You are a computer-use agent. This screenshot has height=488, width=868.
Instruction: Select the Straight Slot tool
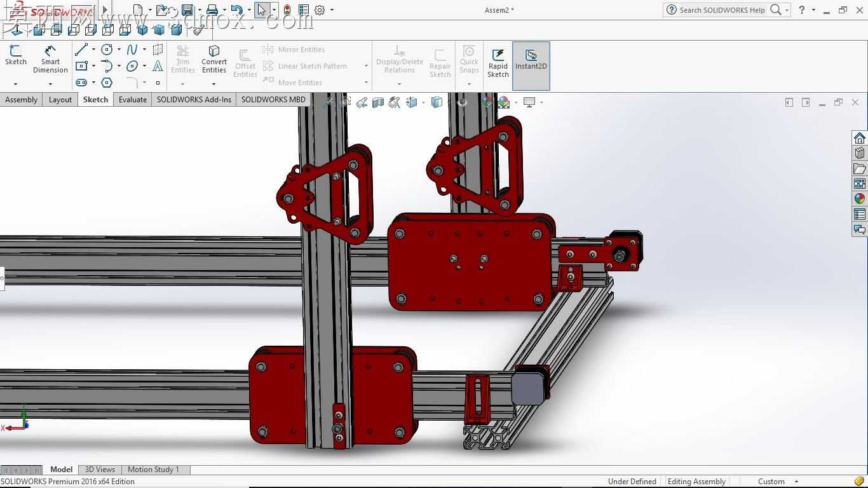coord(81,83)
